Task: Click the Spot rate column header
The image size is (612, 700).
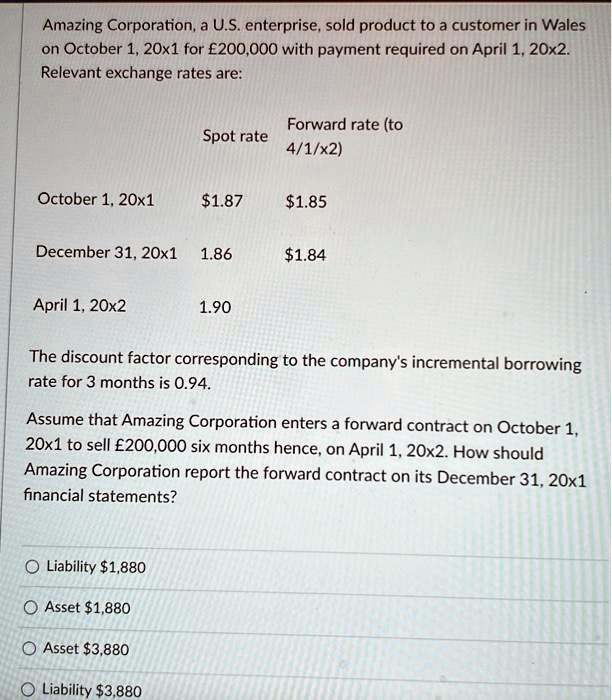Action: click(235, 136)
